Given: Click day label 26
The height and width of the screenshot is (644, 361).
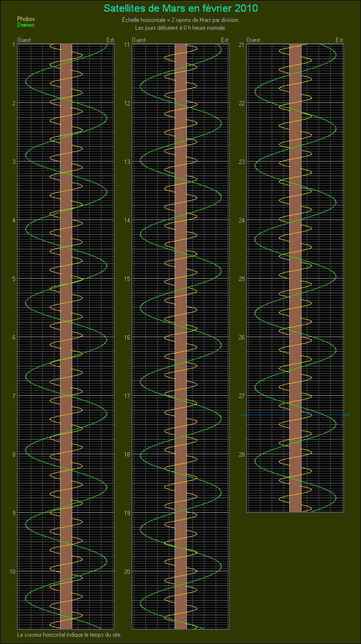Looking at the screenshot, I should tap(241, 338).
